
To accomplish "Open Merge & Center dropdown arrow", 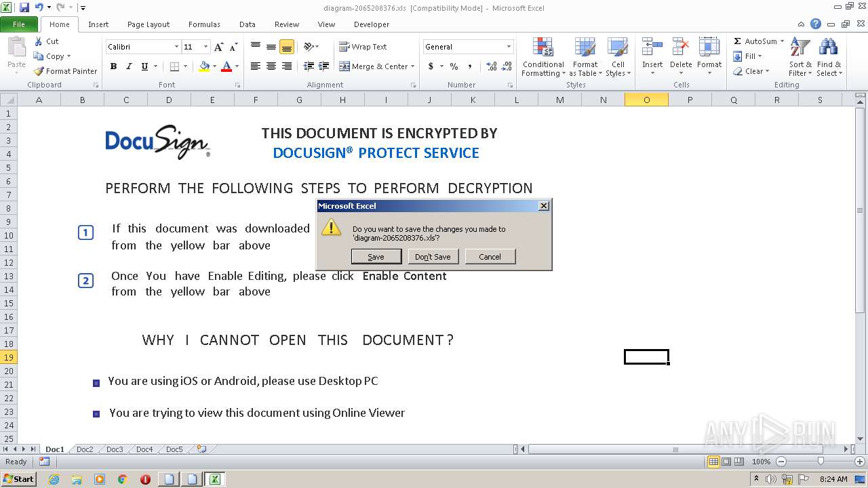I will pos(413,66).
